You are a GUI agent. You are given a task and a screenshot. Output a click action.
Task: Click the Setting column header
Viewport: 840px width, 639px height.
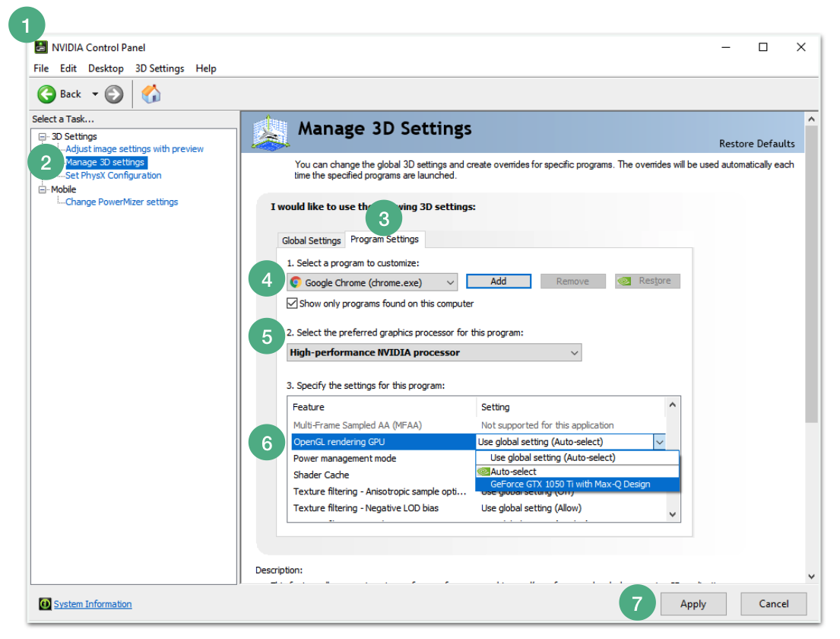(x=571, y=407)
